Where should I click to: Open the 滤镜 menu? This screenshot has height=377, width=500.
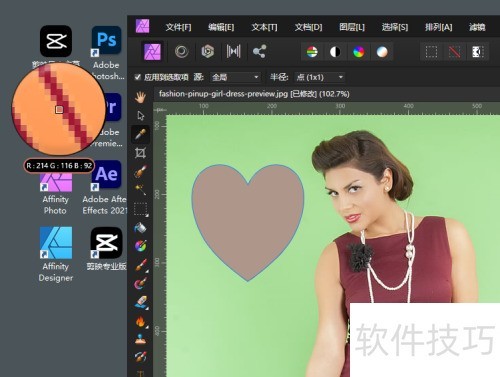tap(477, 27)
